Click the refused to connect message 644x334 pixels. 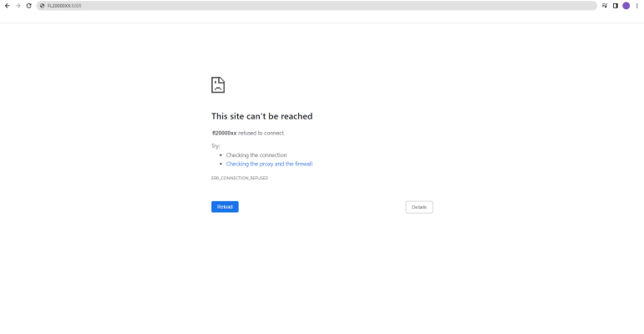261,133
